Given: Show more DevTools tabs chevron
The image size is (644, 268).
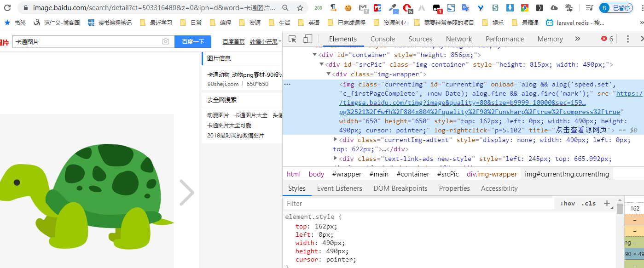Looking at the screenshot, I should coord(578,39).
